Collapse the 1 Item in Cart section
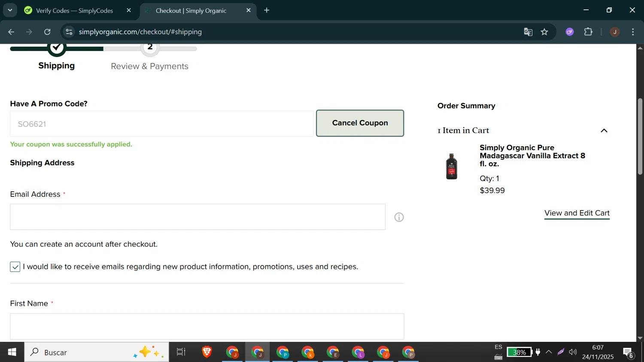Viewport: 644px width, 362px height. [604, 130]
